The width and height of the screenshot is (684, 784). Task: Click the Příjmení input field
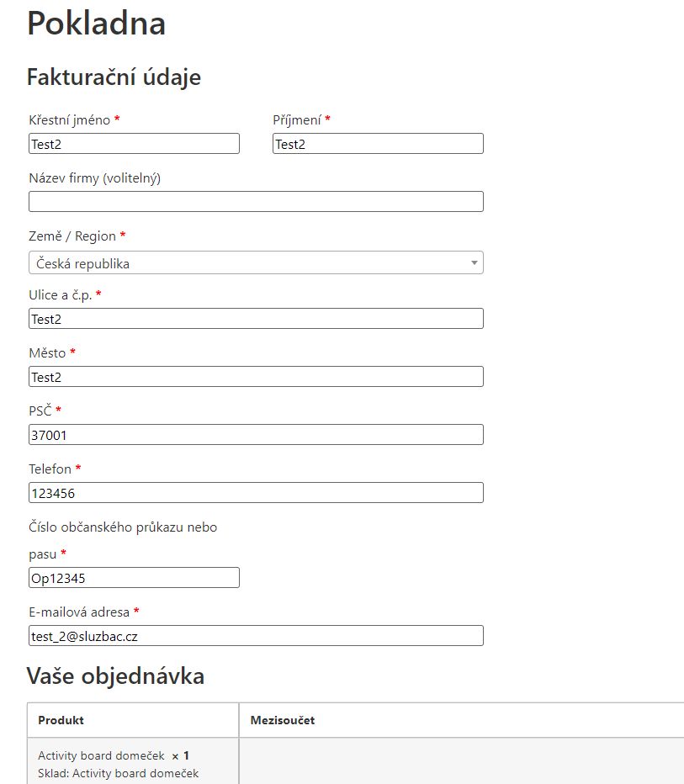coord(378,144)
